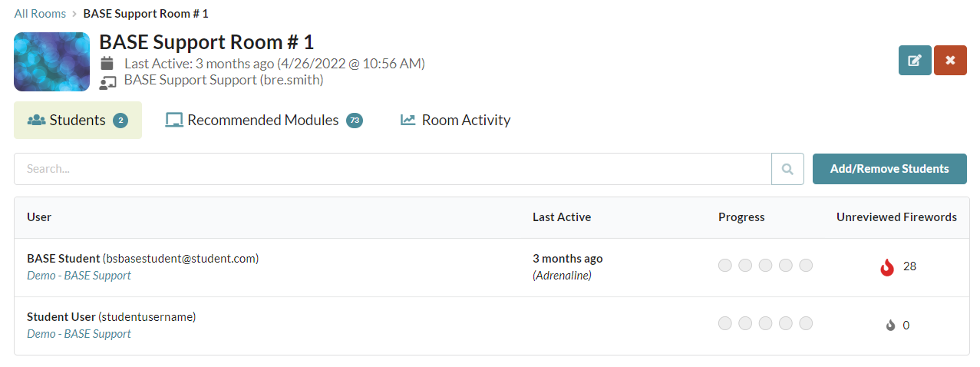
Task: Focus the student Search input field
Action: coord(392,169)
